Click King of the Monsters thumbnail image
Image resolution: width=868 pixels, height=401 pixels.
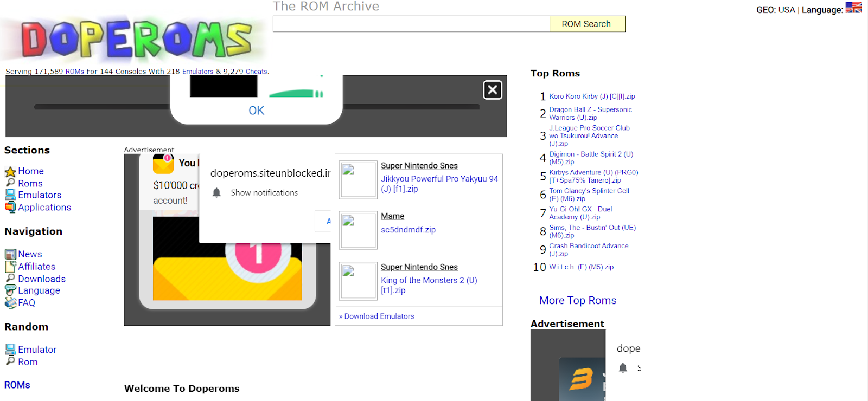pos(358,281)
